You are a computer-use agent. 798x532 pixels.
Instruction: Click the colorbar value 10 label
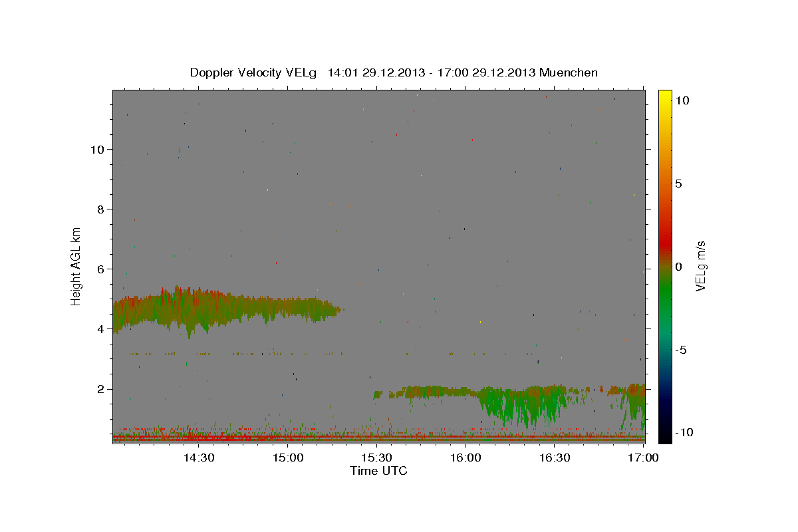tap(682, 100)
